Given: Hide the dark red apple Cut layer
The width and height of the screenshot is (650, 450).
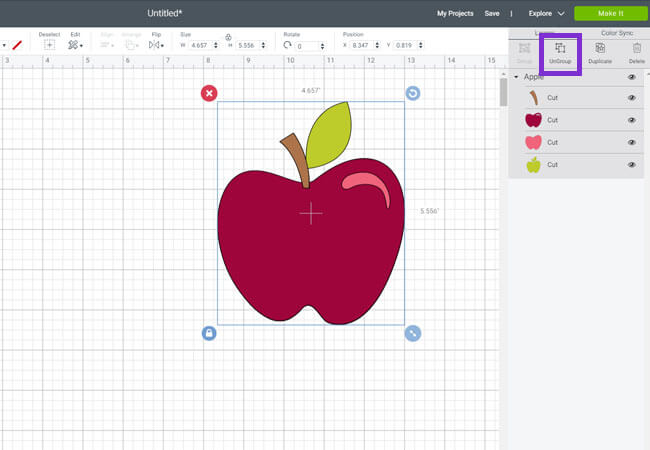Looking at the screenshot, I should point(632,120).
